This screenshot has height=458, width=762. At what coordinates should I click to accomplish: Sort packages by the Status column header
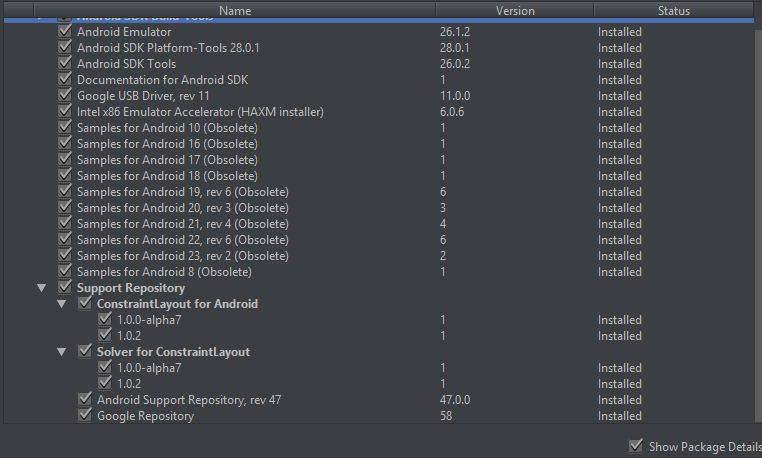pyautogui.click(x=674, y=10)
